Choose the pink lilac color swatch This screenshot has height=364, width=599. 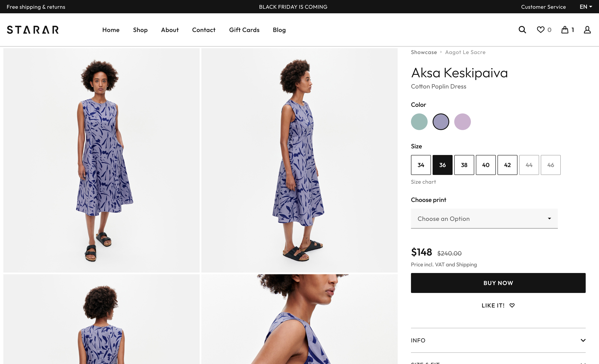[462, 122]
